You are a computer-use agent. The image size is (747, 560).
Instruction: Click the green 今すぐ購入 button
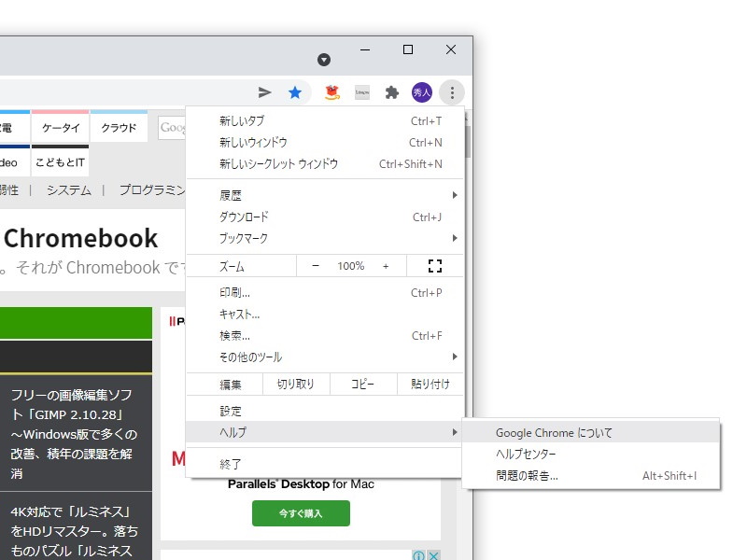300,513
